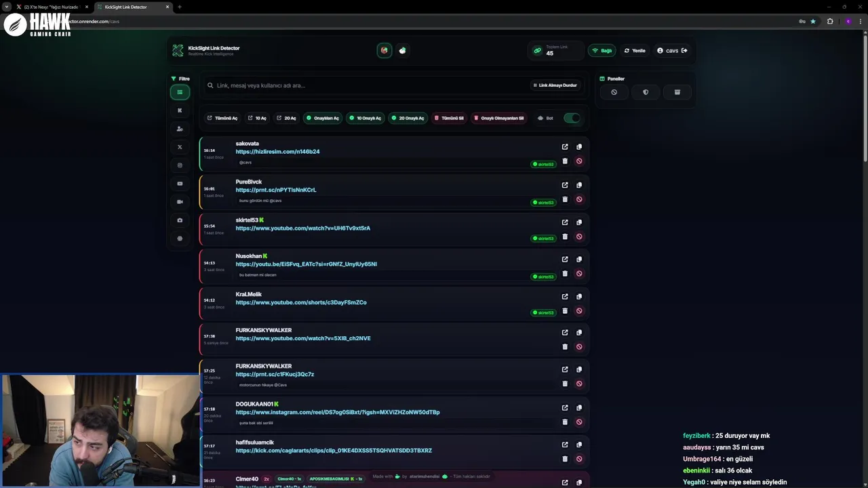Click the red avatar theme icon in header

point(384,50)
